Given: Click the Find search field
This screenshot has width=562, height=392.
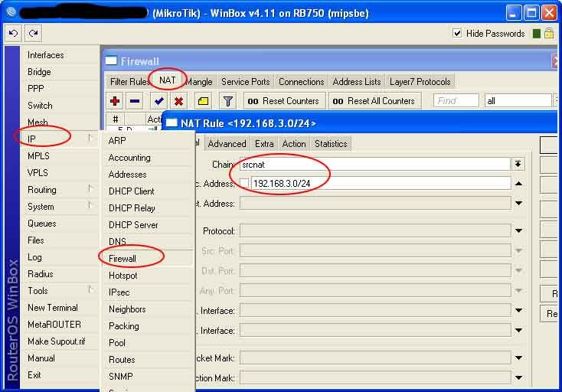Looking at the screenshot, I should (456, 101).
